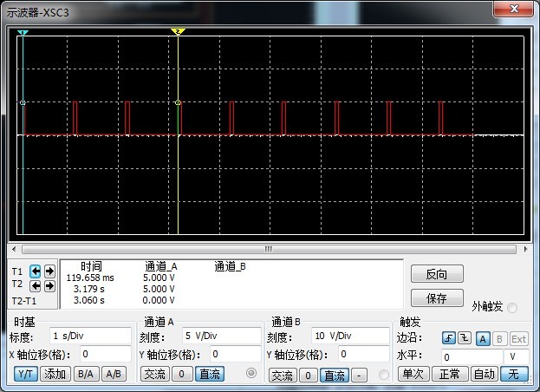Click horizontal scrollbar thumb under waveform
The height and width of the screenshot is (392, 540).
click(269, 249)
